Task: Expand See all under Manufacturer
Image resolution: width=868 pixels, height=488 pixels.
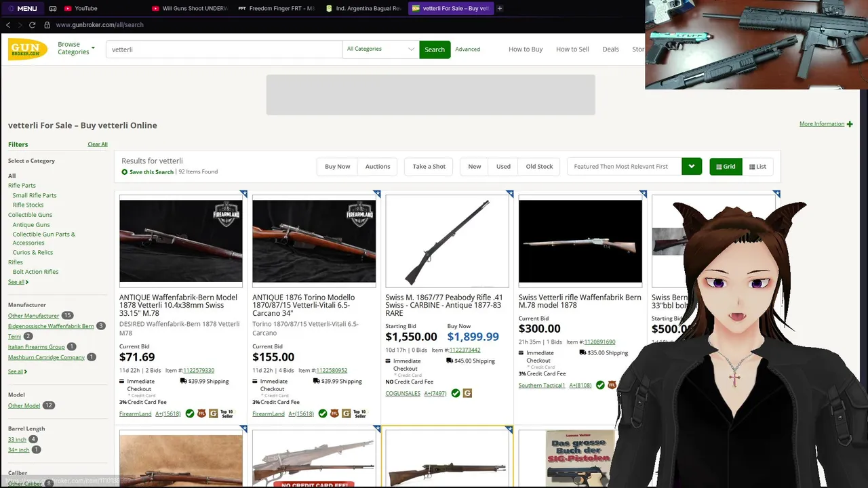Action: [18, 371]
